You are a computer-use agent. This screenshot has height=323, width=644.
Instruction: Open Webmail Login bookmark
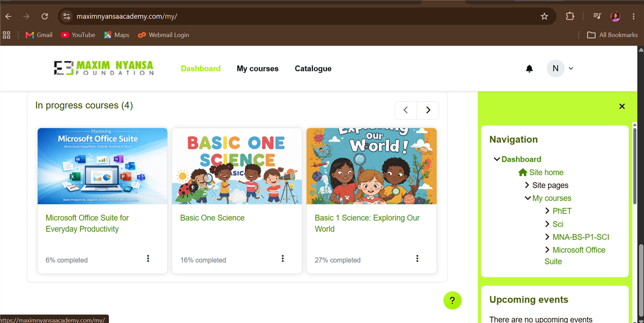tap(163, 35)
